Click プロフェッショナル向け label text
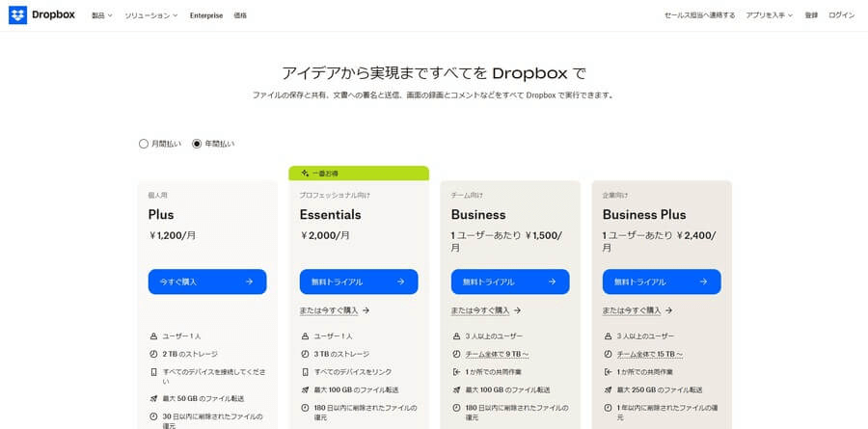 pyautogui.click(x=335, y=196)
